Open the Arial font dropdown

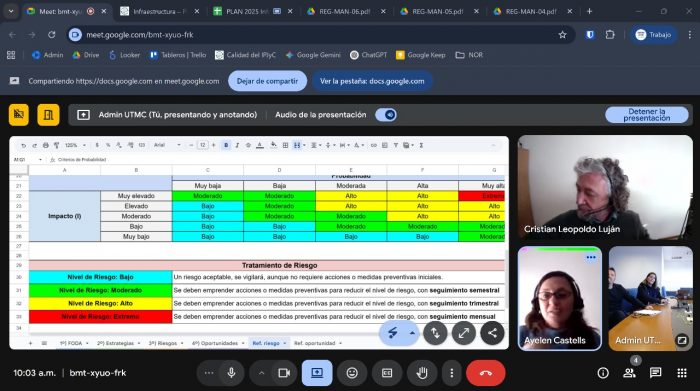coord(167,145)
